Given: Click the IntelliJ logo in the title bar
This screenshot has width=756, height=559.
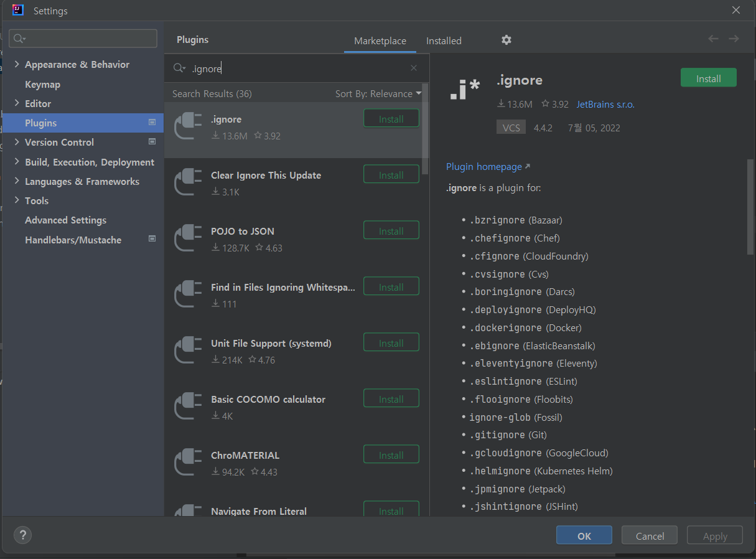Looking at the screenshot, I should click(x=18, y=10).
